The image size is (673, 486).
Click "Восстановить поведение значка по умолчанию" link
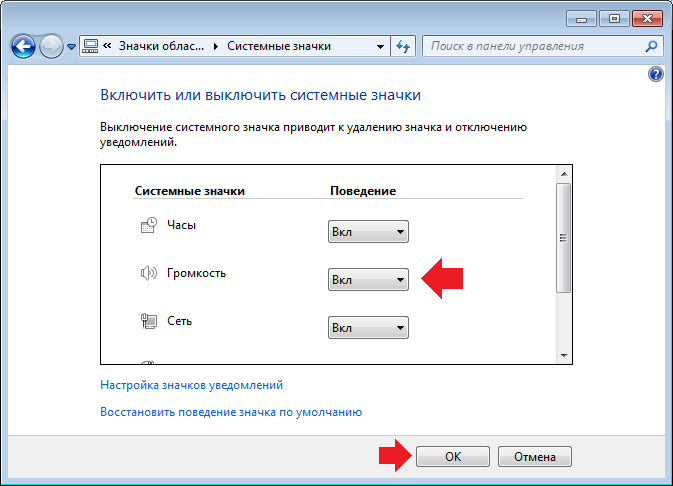[231, 412]
